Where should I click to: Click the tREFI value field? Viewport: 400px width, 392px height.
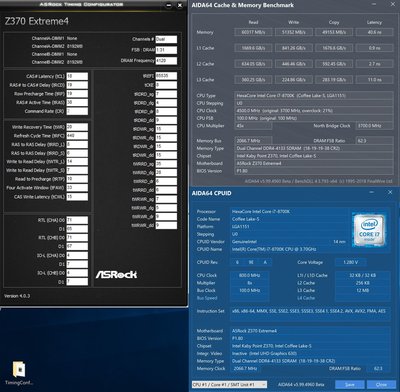(x=166, y=76)
